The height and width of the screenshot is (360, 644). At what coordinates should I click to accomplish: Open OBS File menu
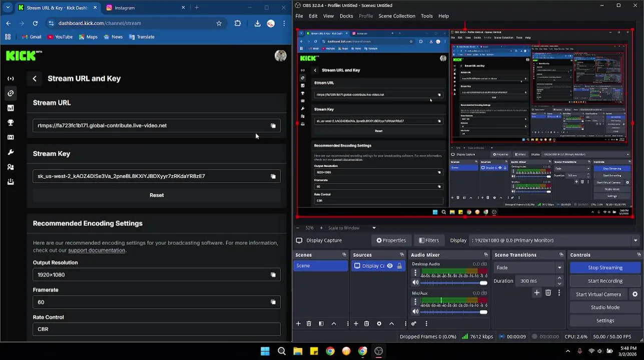[299, 16]
